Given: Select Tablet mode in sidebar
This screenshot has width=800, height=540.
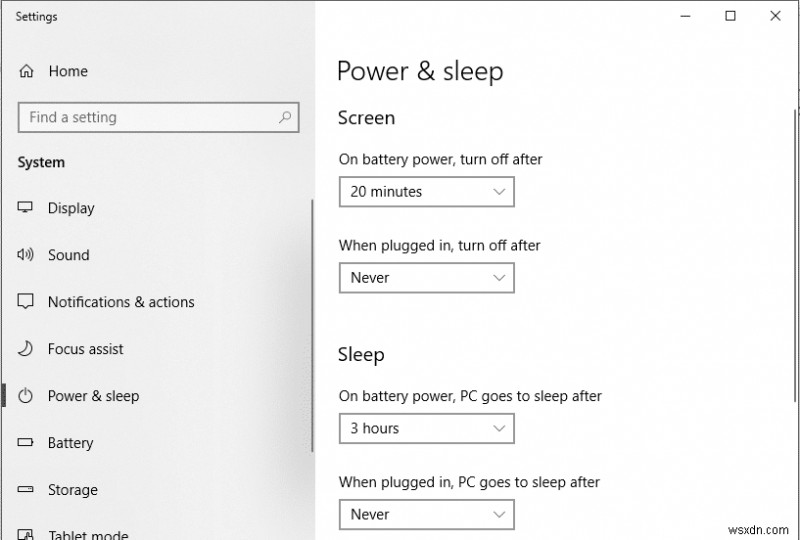Looking at the screenshot, I should click(88, 535).
